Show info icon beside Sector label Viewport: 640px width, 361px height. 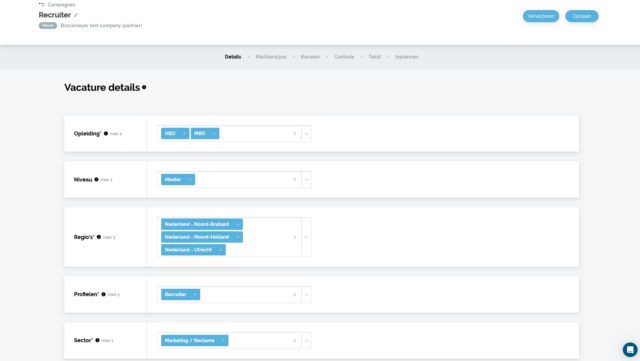[x=97, y=340]
